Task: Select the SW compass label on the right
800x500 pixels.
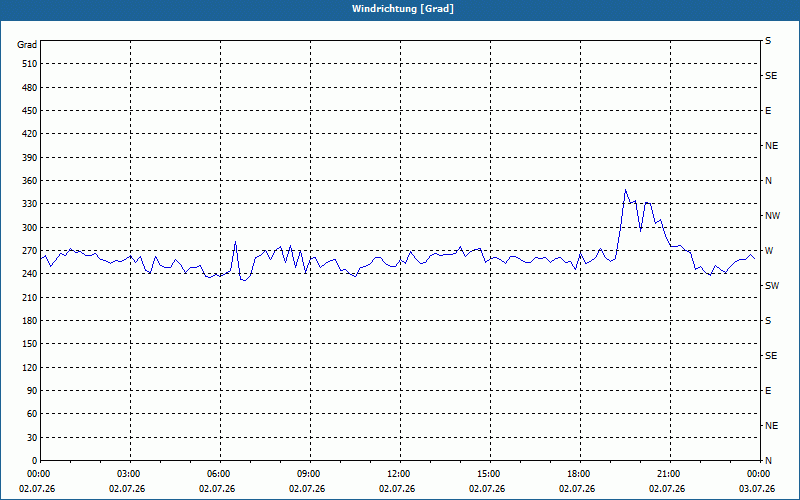Action: [x=772, y=286]
